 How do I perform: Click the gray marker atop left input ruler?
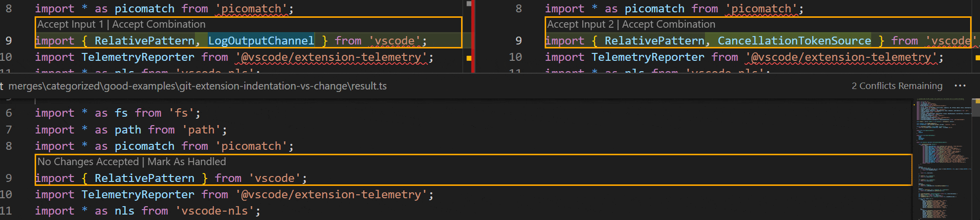[469, 3]
